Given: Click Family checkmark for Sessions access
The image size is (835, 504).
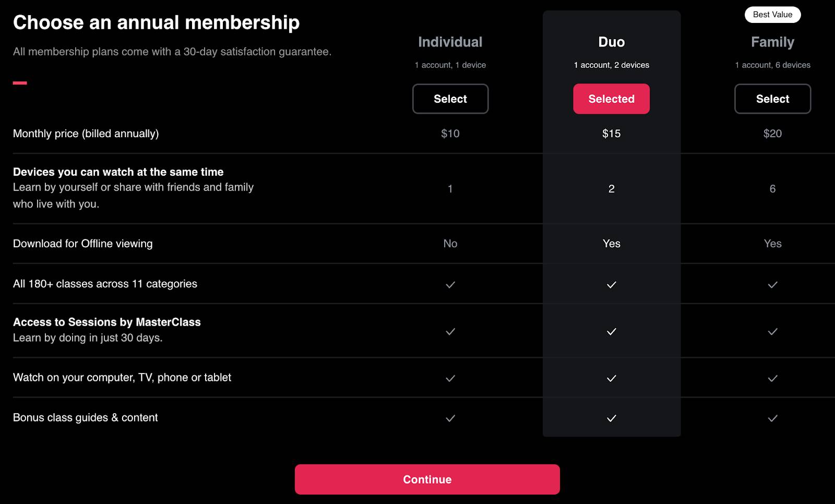Looking at the screenshot, I should click(x=773, y=332).
